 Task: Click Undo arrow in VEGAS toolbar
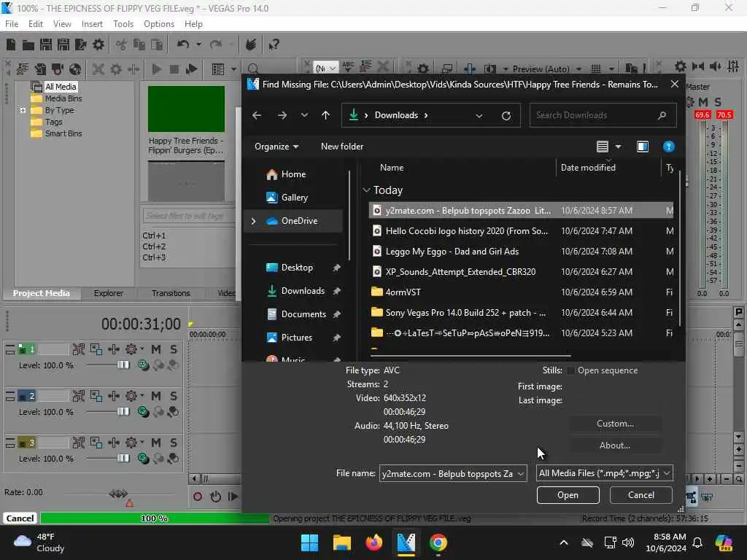coord(183,44)
